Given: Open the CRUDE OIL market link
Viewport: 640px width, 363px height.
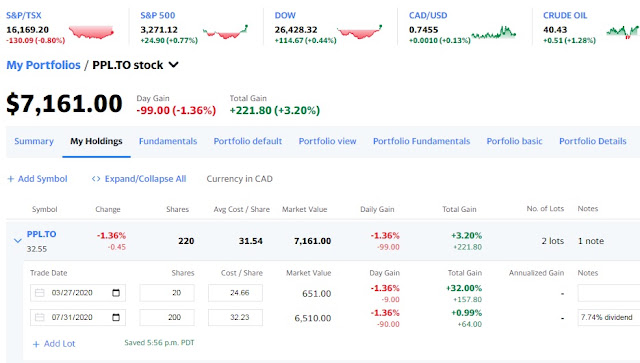Looking at the screenshot, I should point(565,16).
